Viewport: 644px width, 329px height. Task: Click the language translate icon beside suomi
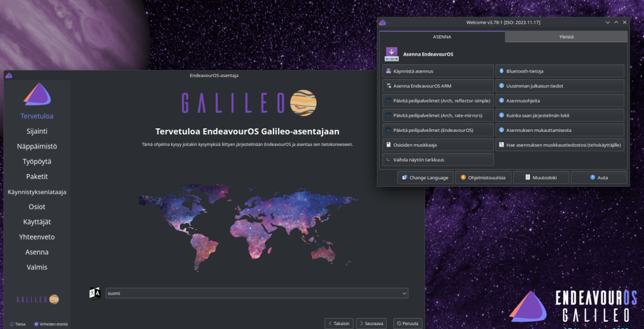95,293
